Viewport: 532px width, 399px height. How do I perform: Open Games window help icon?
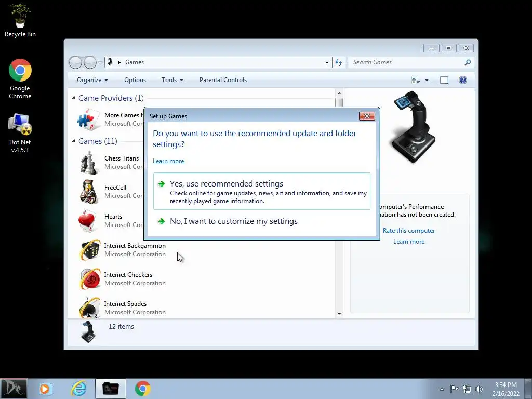click(463, 80)
